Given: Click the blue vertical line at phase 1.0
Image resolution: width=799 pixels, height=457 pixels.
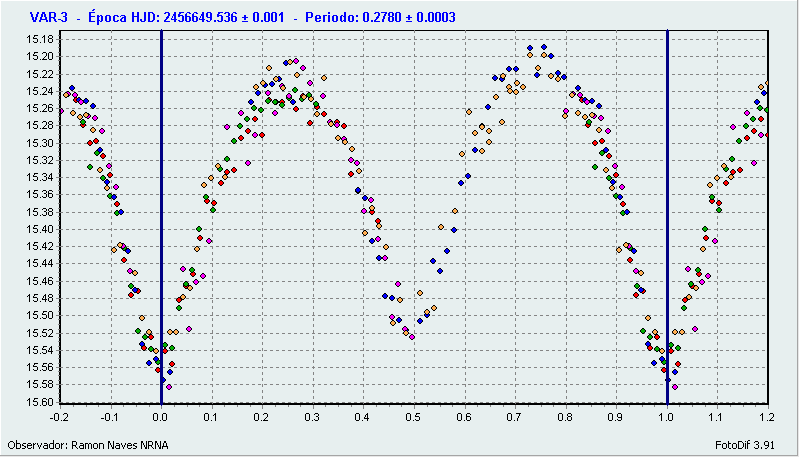Looking at the screenshot, I should tap(668, 217).
